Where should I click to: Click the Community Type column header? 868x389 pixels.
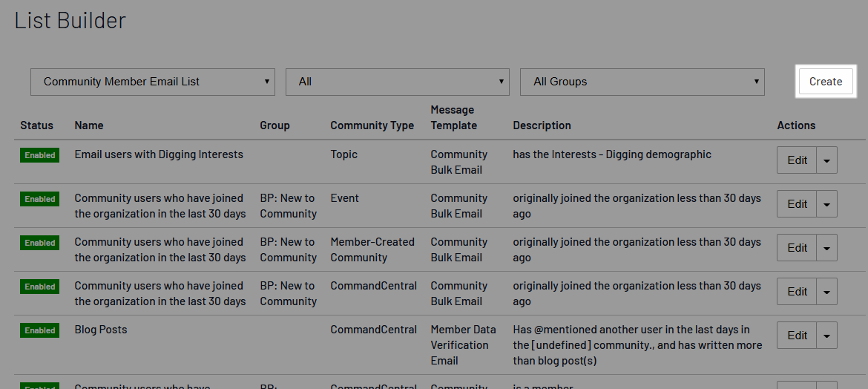(372, 125)
